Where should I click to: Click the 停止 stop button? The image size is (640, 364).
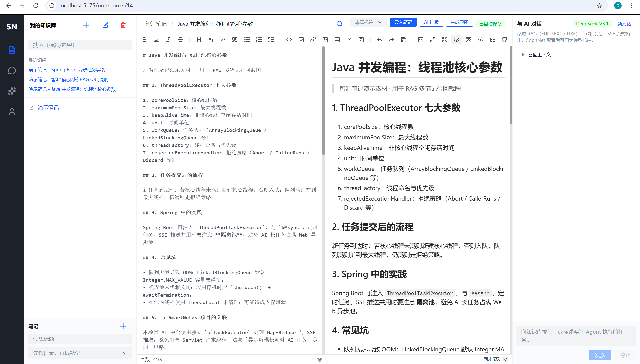[625, 355]
